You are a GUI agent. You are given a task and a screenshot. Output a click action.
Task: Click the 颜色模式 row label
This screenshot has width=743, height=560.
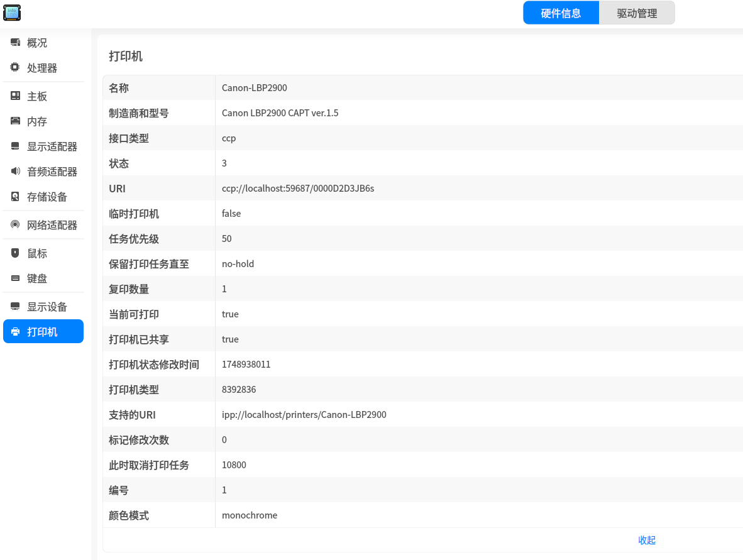coord(129,515)
